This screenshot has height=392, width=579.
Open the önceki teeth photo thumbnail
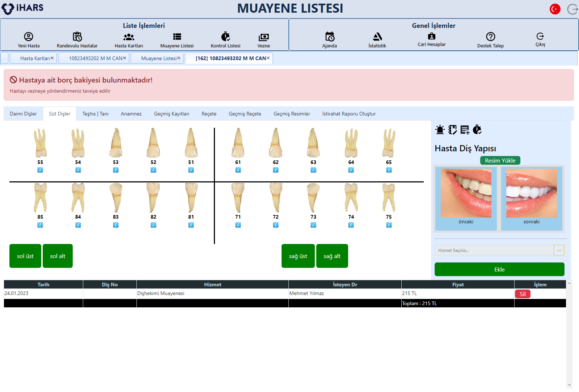[x=466, y=193]
